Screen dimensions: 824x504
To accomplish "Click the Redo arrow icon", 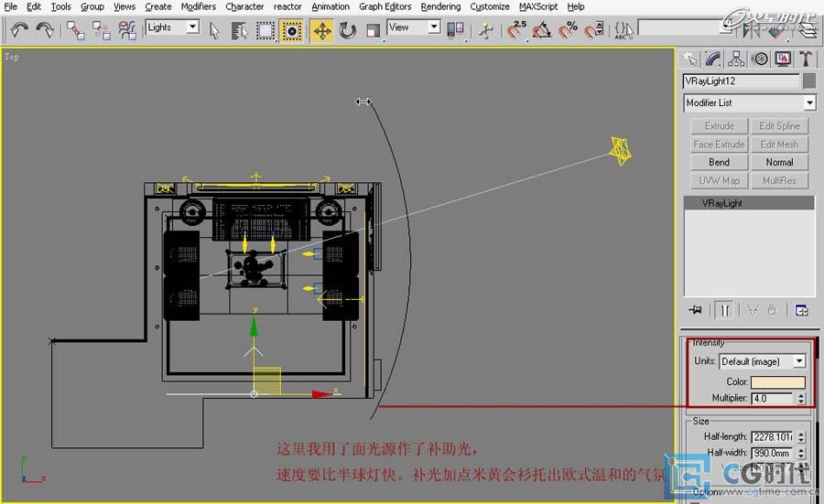I will (x=45, y=30).
